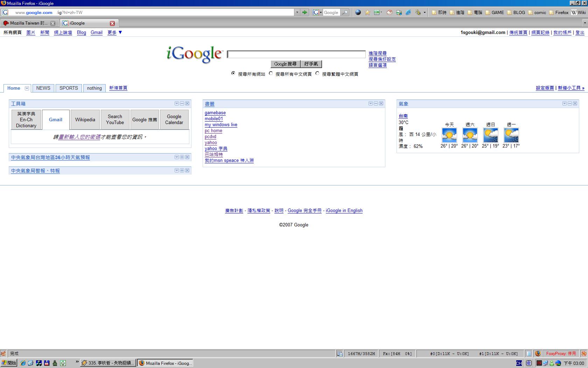Remove the 書籤 gadget with its X icon
The image size is (588, 368).
click(381, 103)
